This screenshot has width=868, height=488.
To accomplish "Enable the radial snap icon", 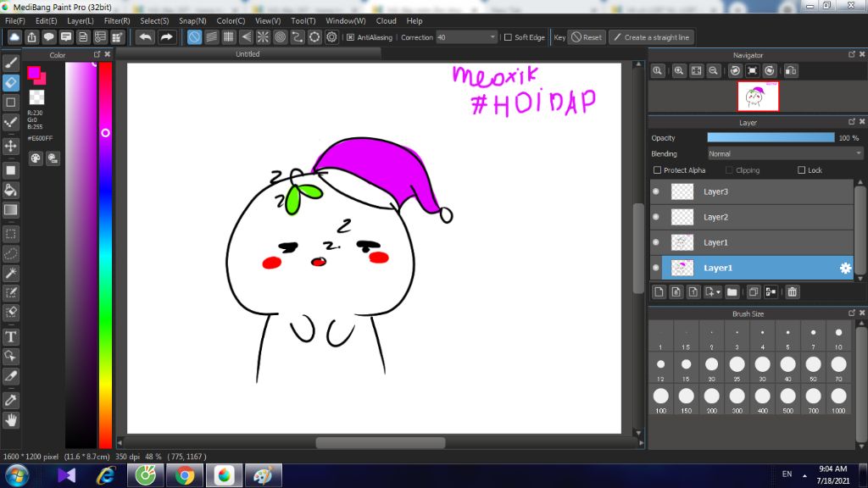I will [x=263, y=37].
